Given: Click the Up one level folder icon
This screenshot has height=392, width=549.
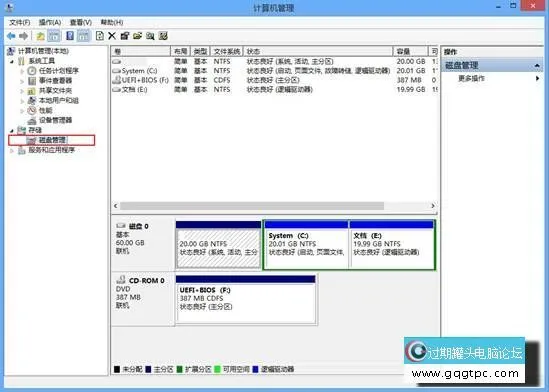Looking at the screenshot, I should point(41,36).
